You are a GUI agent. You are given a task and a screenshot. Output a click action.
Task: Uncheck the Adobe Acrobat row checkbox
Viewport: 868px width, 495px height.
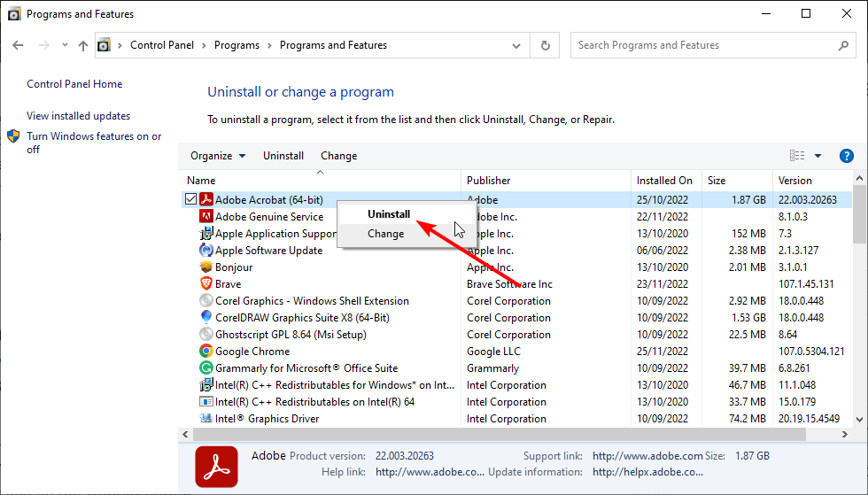click(191, 198)
